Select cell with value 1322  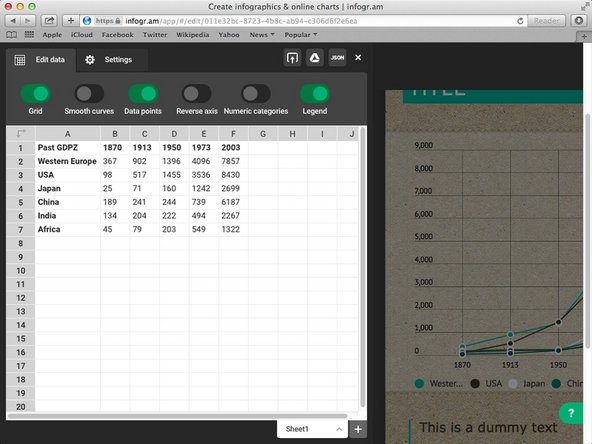233,229
